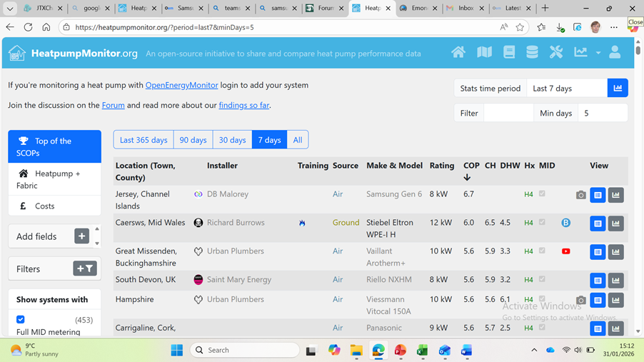644x362 pixels.
Task: Click the tools wrench icon
Action: pos(556,53)
